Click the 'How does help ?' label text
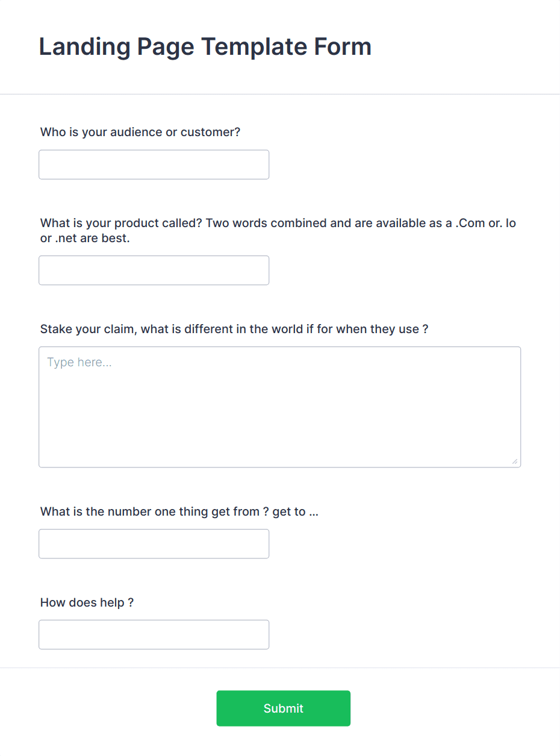 point(86,602)
